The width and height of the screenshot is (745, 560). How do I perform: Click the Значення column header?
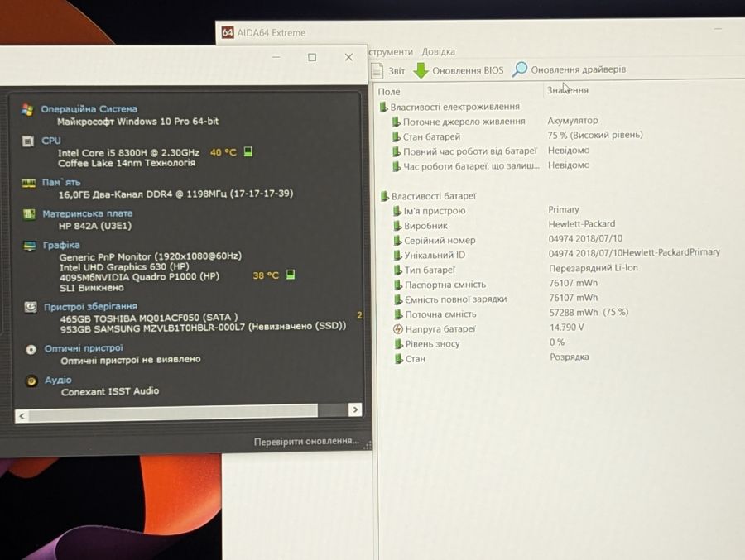tap(568, 90)
